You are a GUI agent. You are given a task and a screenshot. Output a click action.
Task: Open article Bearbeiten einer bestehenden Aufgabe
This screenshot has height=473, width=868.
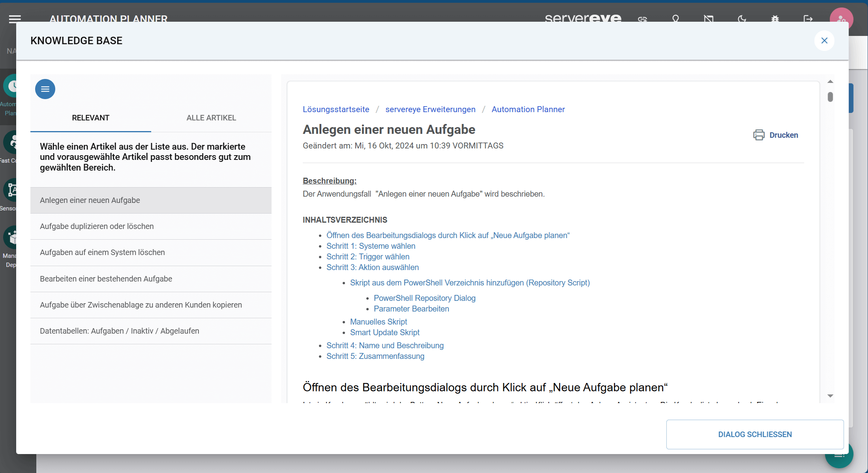click(106, 279)
